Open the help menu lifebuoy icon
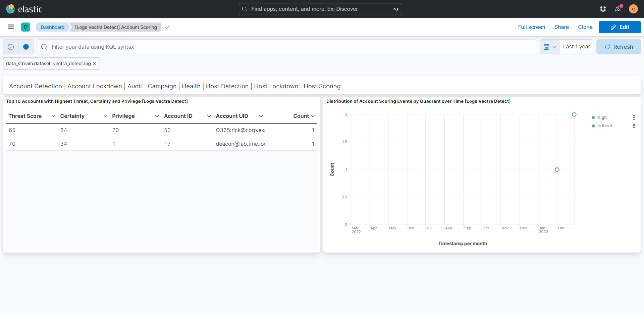The width and height of the screenshot is (644, 313). click(x=603, y=9)
